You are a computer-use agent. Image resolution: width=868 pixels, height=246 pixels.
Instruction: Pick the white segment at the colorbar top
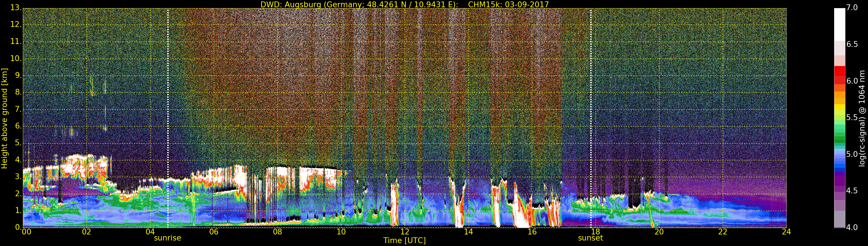pos(839,25)
